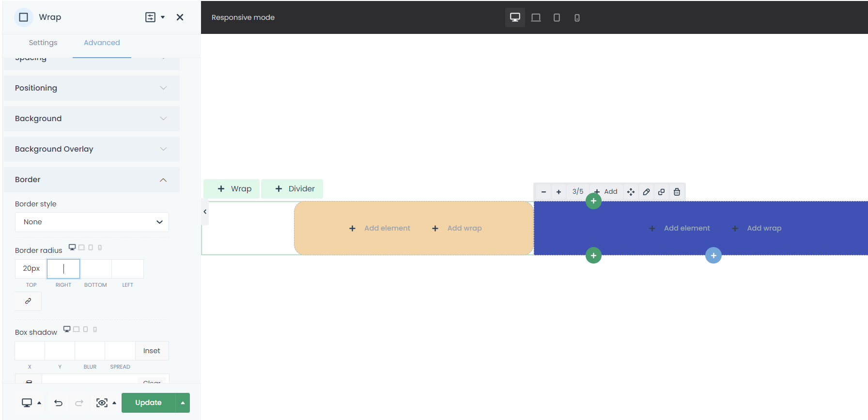The image size is (868, 420).
Task: Click the undo arrow icon
Action: [58, 403]
